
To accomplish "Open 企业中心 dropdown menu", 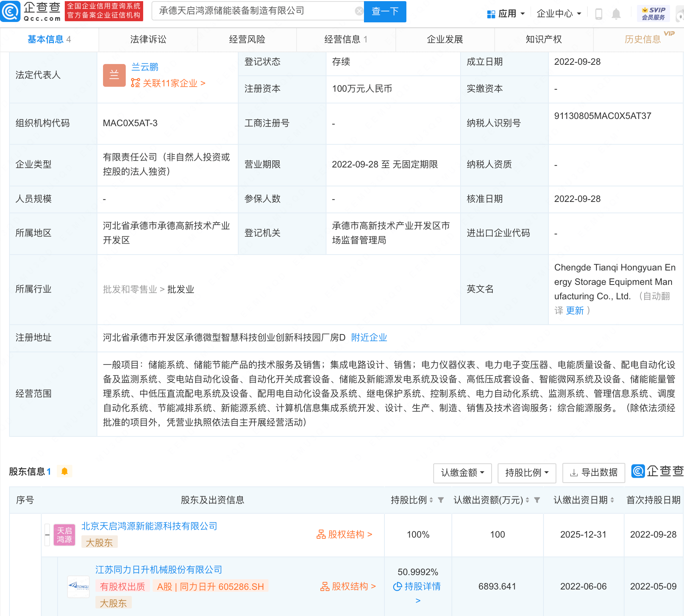I will (559, 14).
